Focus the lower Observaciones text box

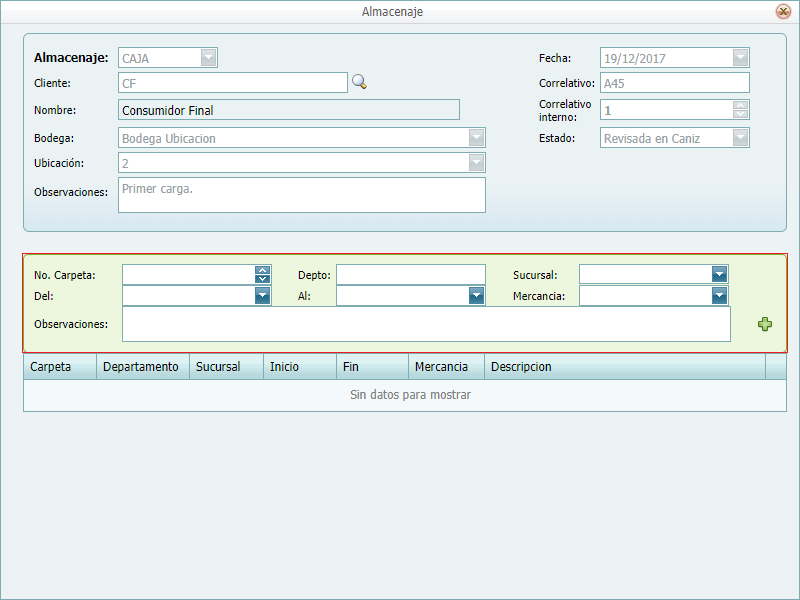click(426, 324)
